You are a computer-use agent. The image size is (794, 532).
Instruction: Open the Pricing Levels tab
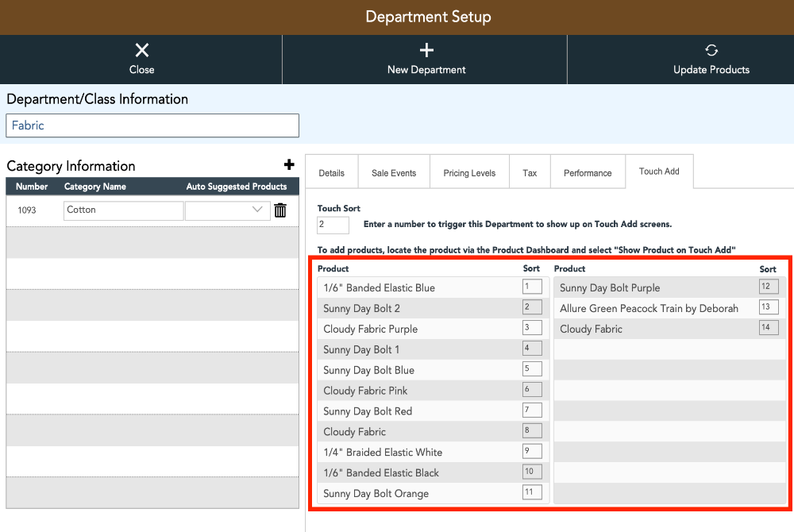[469, 172]
